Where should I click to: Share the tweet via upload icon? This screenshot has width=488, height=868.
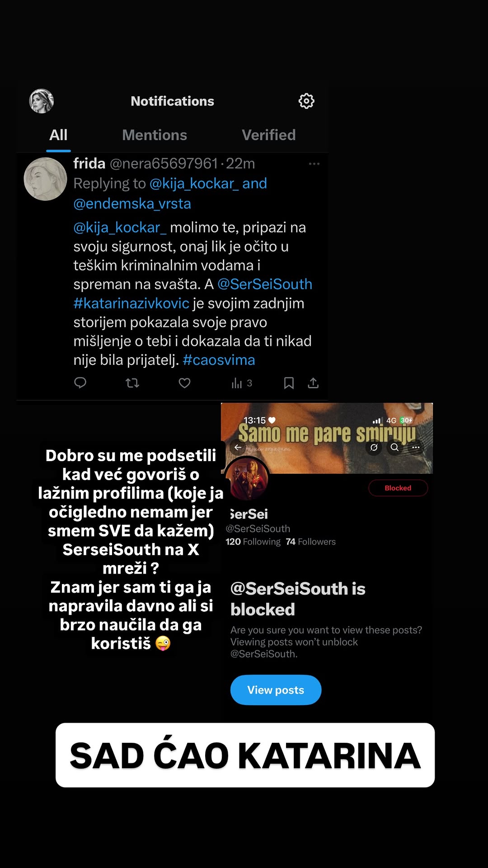[x=313, y=383]
